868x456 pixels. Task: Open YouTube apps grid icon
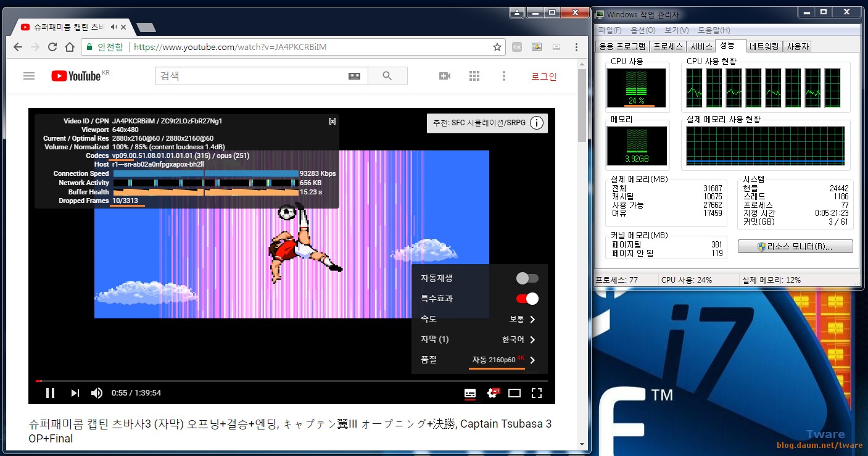(474, 76)
